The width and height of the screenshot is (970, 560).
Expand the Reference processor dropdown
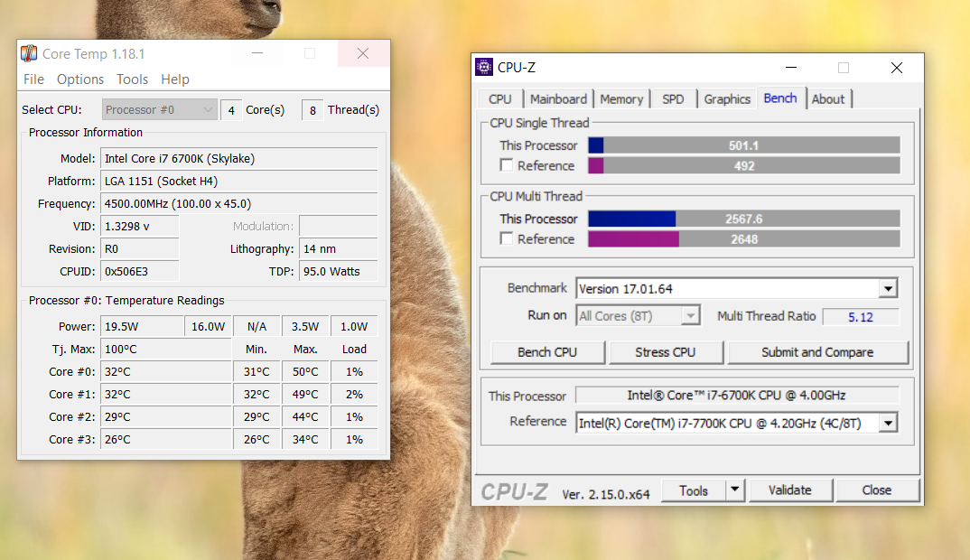click(x=889, y=424)
